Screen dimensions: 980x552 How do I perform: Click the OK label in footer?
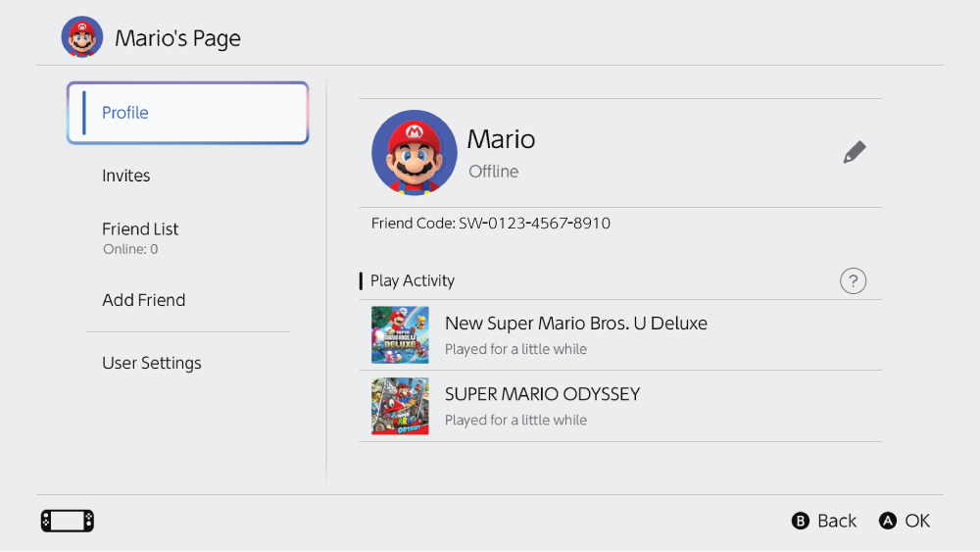917,522
